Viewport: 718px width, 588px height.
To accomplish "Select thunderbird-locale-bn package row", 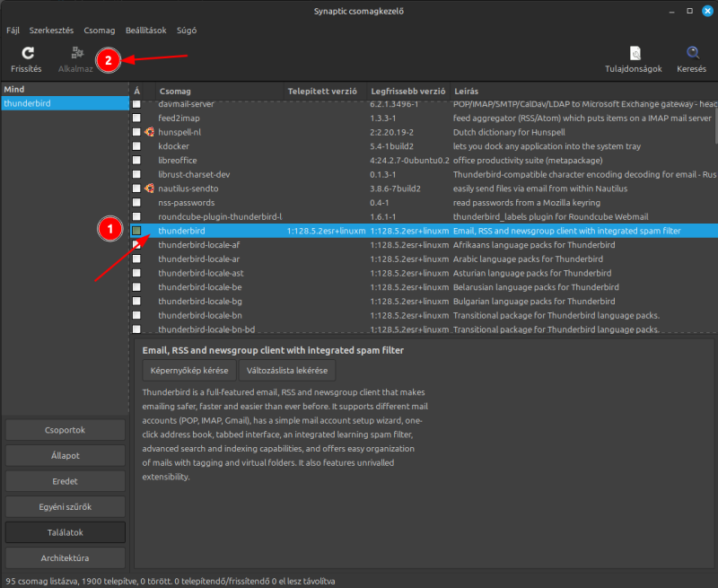I will click(x=424, y=315).
